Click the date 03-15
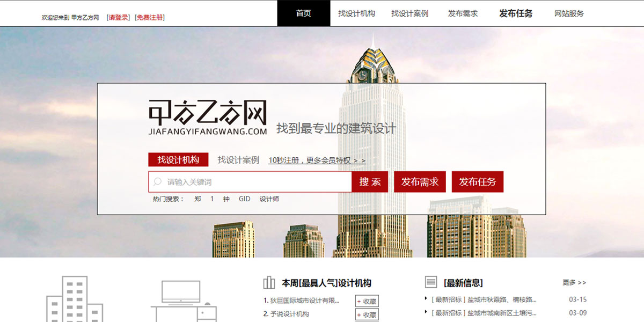The height and width of the screenshot is (322, 644). pyautogui.click(x=578, y=299)
